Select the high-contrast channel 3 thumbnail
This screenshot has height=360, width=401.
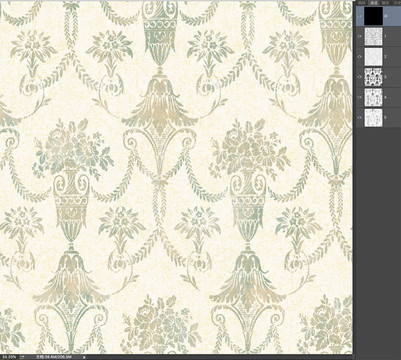pyautogui.click(x=373, y=77)
